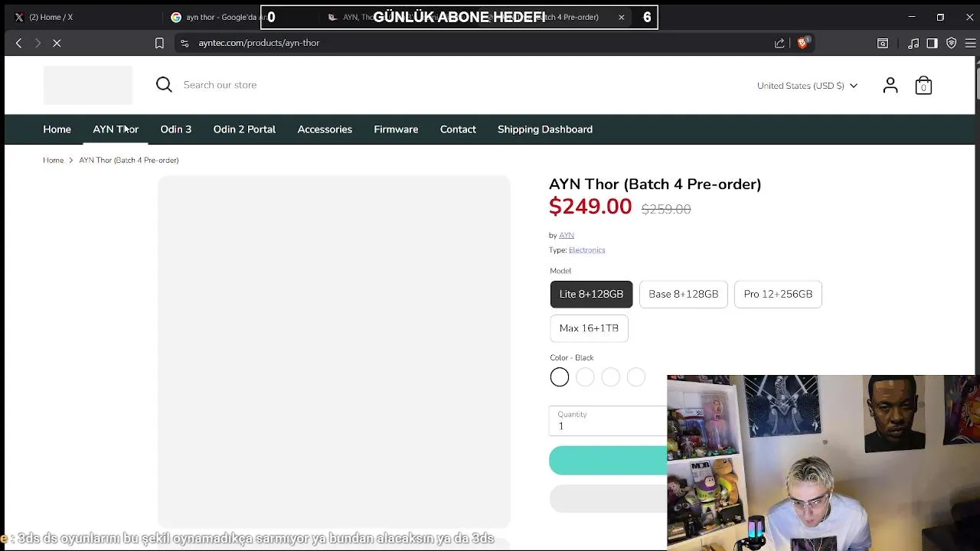Open the account user icon
980x551 pixels.
coord(890,85)
